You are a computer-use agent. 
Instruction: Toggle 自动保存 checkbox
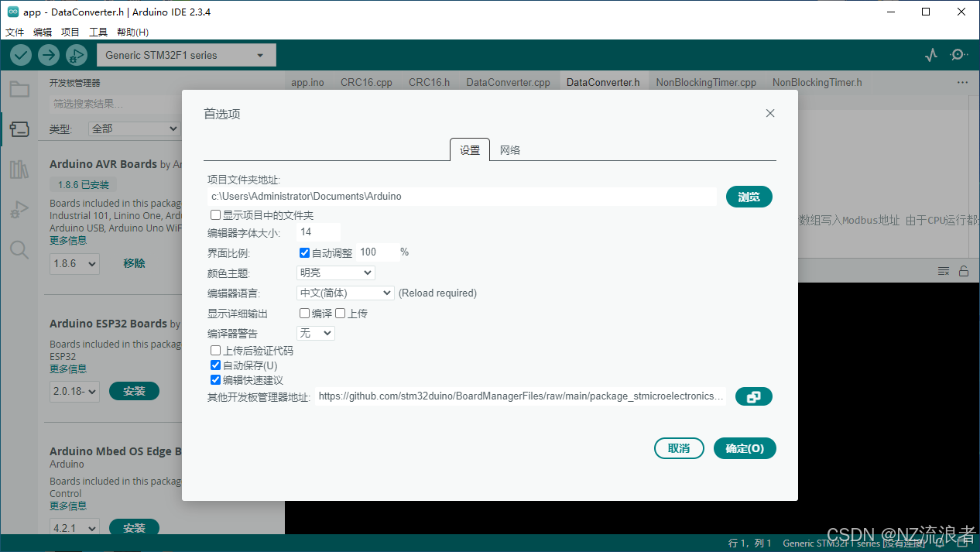tap(216, 365)
